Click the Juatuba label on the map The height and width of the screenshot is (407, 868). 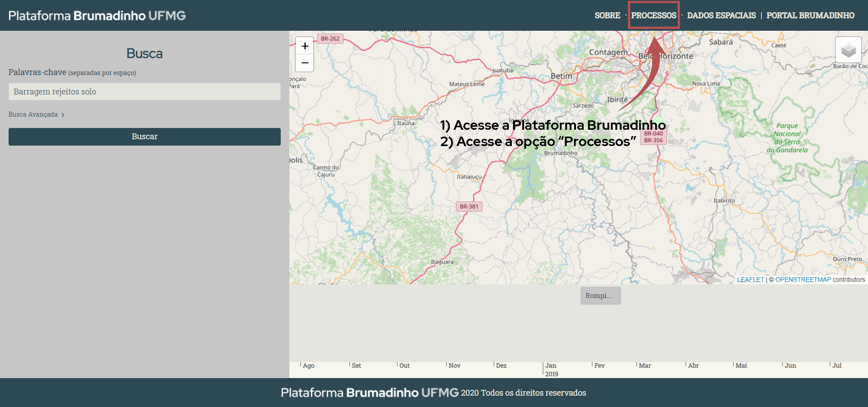tap(503, 70)
